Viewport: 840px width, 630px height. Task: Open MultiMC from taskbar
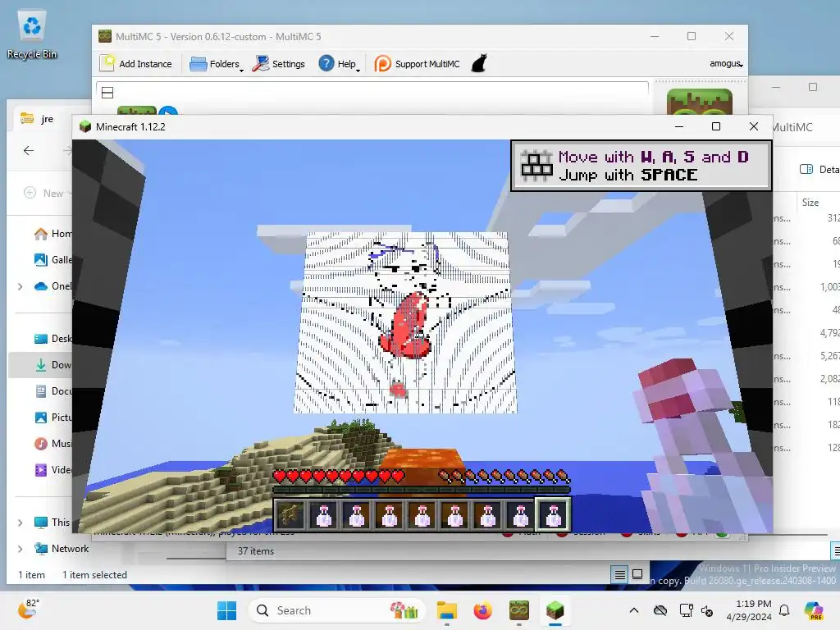[518, 610]
